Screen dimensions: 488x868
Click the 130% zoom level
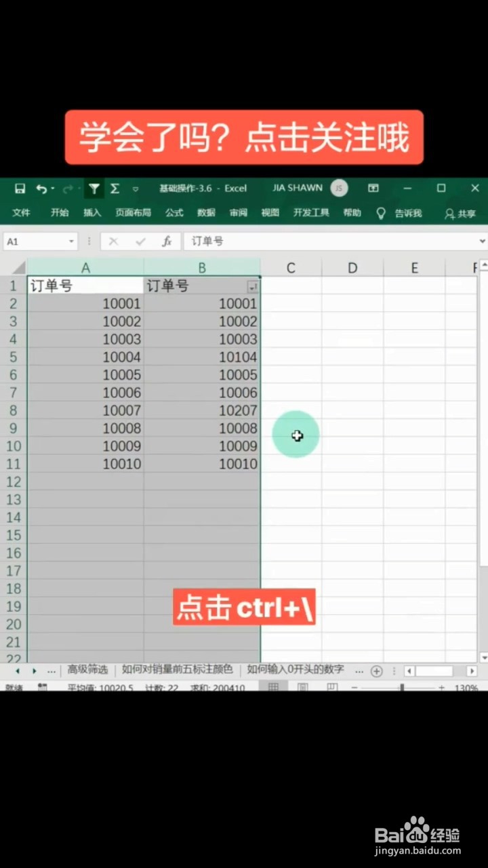467,688
